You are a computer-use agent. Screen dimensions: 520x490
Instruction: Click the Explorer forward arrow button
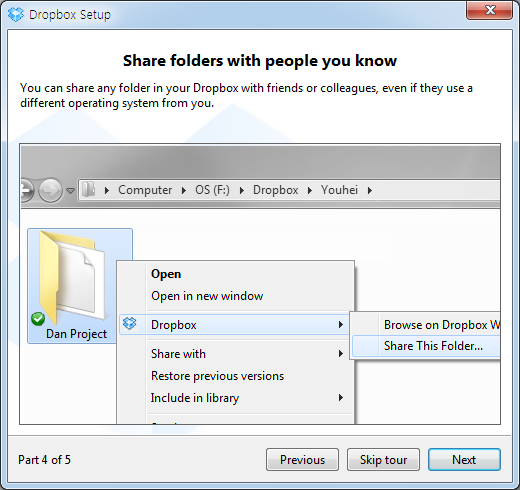(x=50, y=190)
